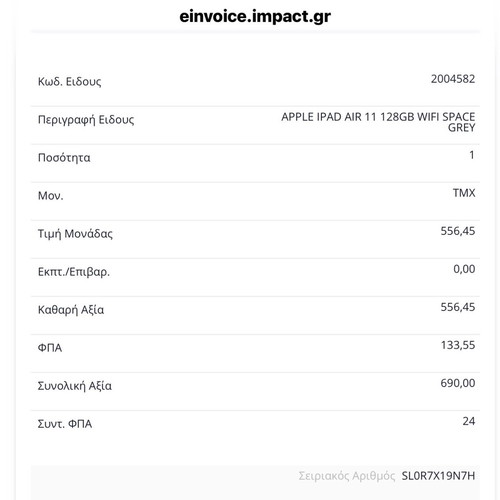Click the Τιμή Μονάδας label
This screenshot has height=500, width=500.
coord(75,234)
